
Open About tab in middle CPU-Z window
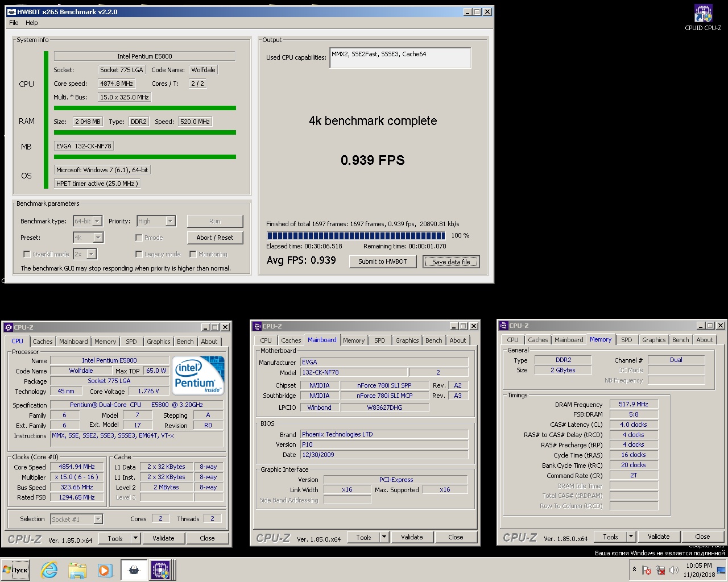click(x=458, y=340)
